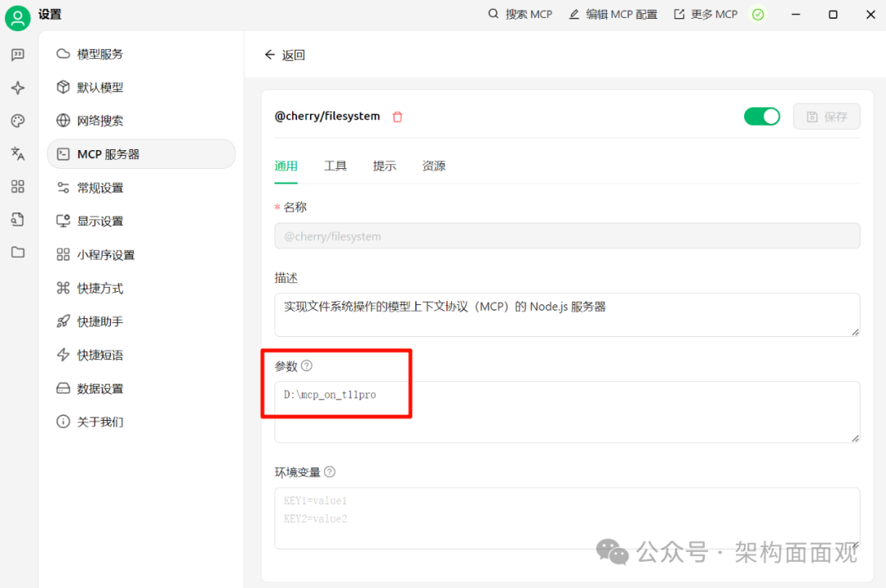
Task: Toggle the @cherry/filesystem server switch off
Action: 761,116
